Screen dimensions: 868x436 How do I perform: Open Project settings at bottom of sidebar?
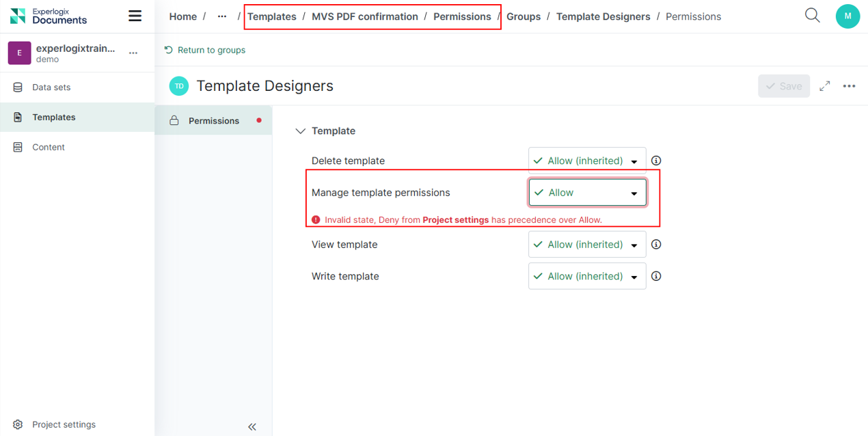[x=64, y=424]
